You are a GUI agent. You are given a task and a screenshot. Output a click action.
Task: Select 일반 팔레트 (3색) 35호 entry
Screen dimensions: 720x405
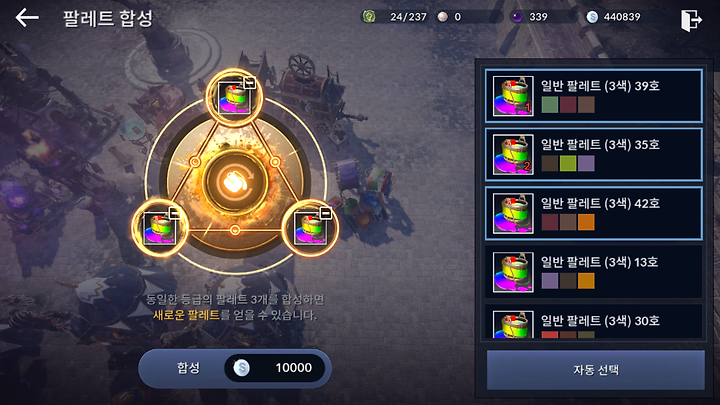pyautogui.click(x=594, y=154)
